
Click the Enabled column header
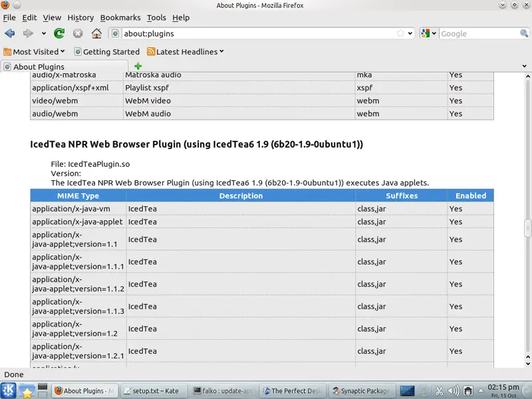tap(471, 196)
